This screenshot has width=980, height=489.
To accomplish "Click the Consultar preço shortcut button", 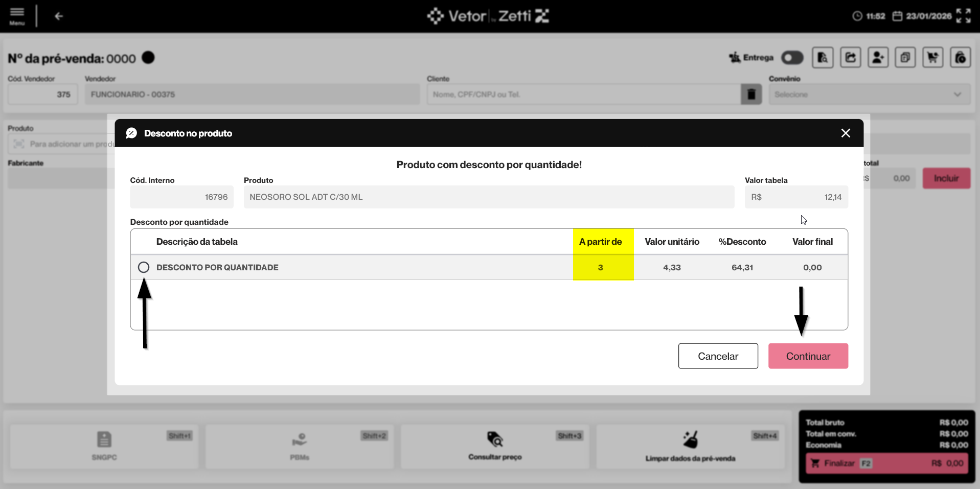I will 495,447.
